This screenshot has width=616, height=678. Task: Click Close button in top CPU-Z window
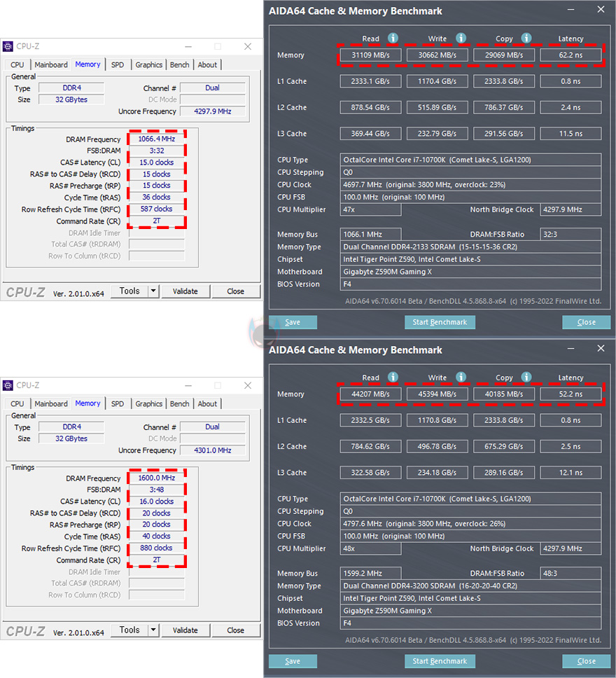coord(236,291)
